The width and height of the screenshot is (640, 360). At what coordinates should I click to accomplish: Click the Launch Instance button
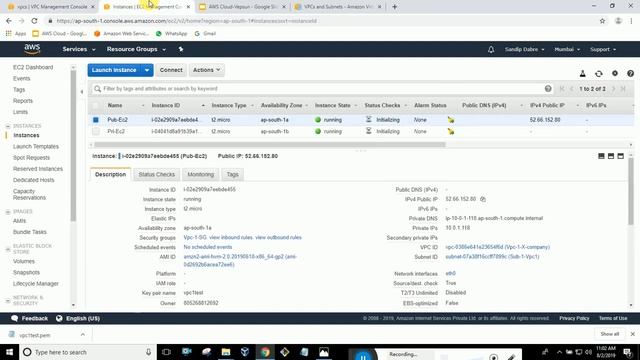pos(114,70)
